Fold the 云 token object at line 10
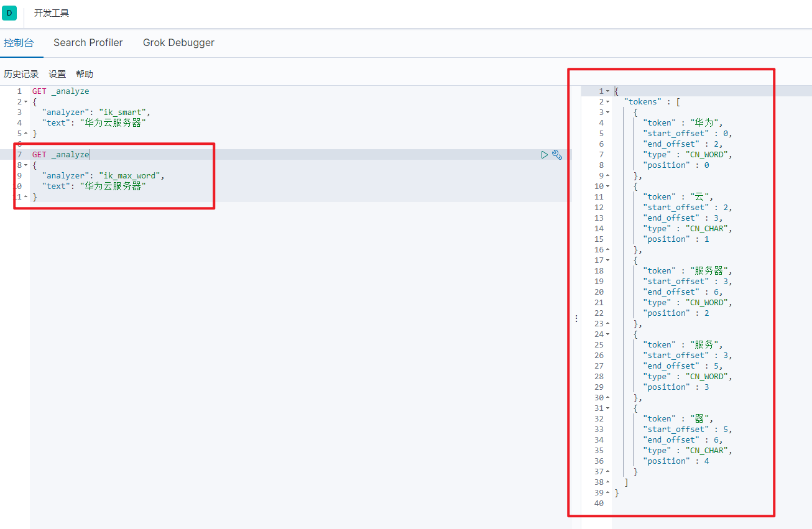The width and height of the screenshot is (812, 529). point(607,186)
